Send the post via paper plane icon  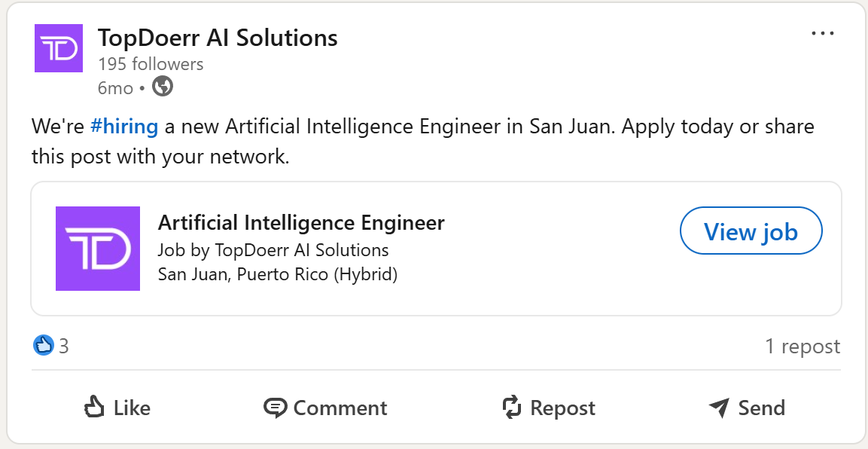click(747, 408)
